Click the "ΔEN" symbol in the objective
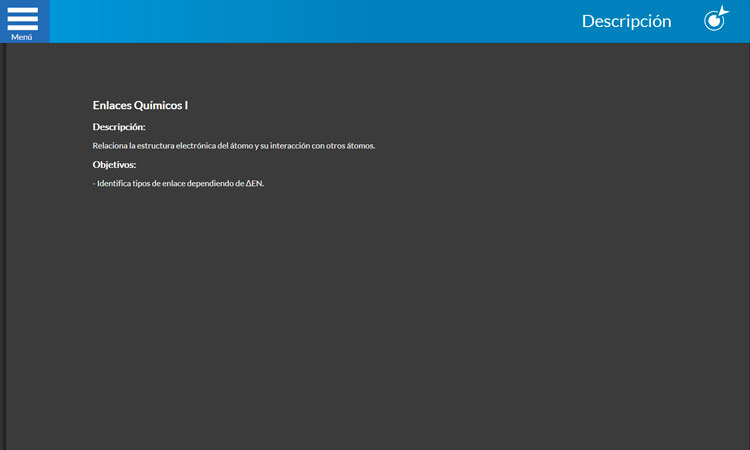The width and height of the screenshot is (750, 450). click(x=254, y=183)
